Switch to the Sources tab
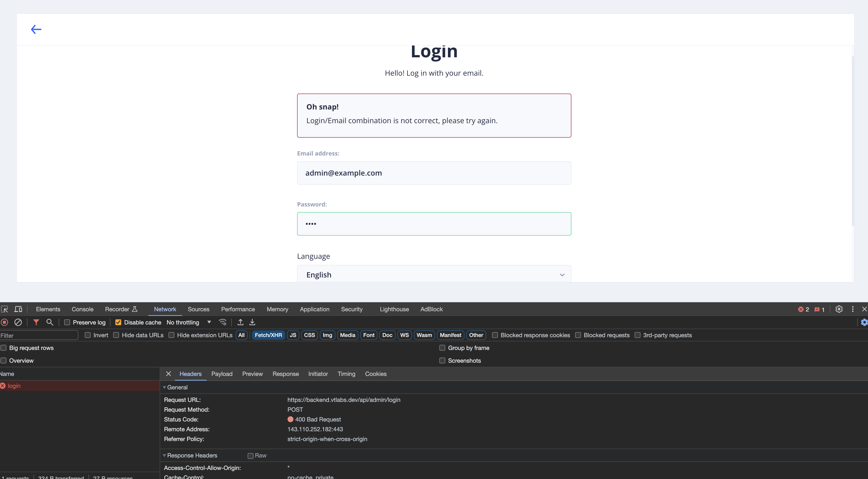The width and height of the screenshot is (868, 479). [x=198, y=309]
